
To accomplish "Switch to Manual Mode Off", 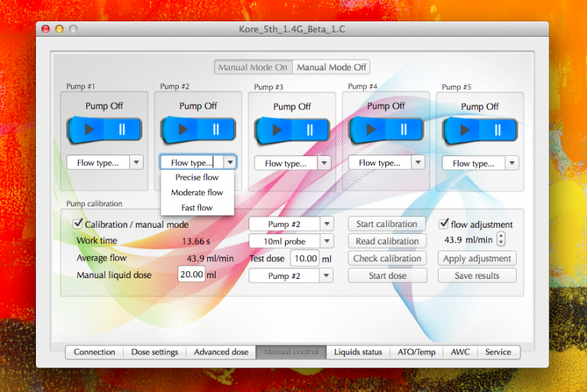I will tap(332, 67).
